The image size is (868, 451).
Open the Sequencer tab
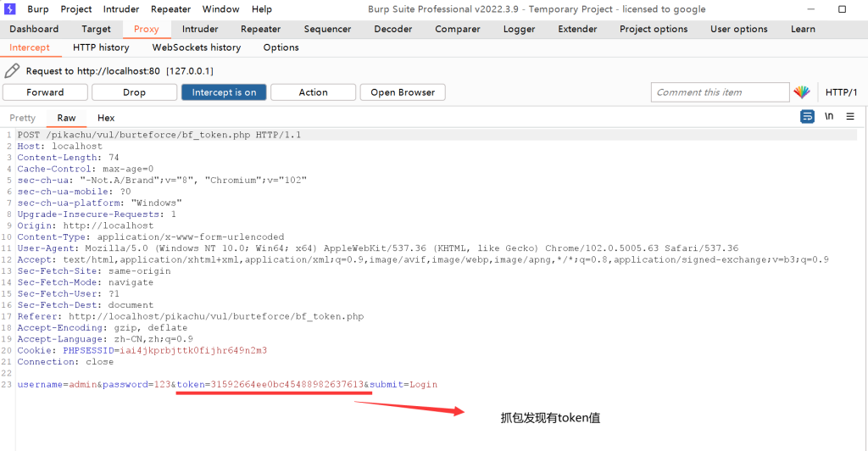point(328,30)
